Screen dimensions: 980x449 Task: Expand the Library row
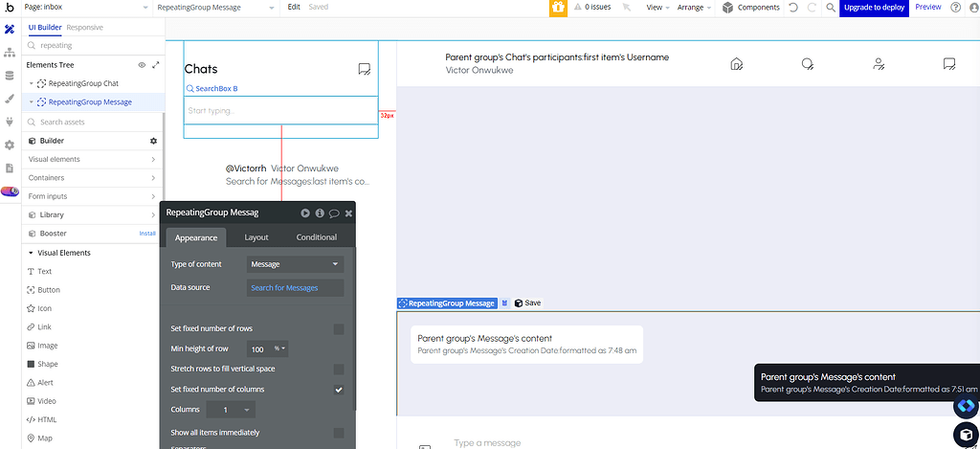click(93, 215)
